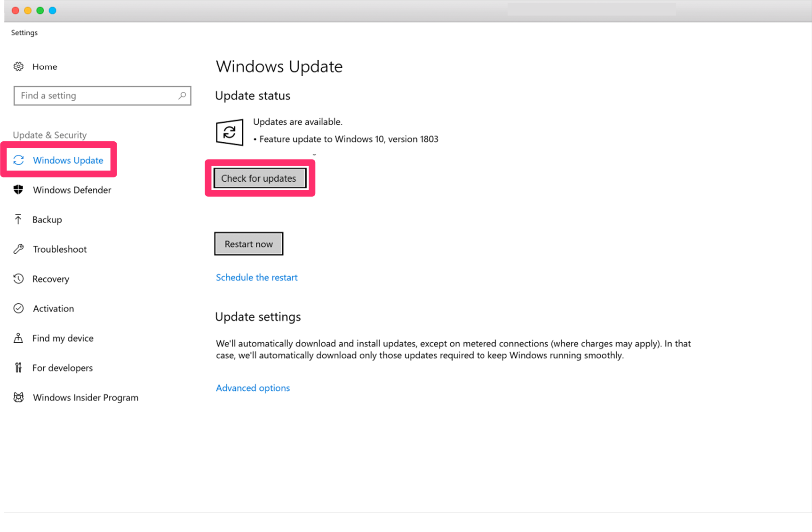Viewport: 812px width, 532px height.
Task: Click the Restart now button
Action: (x=249, y=244)
